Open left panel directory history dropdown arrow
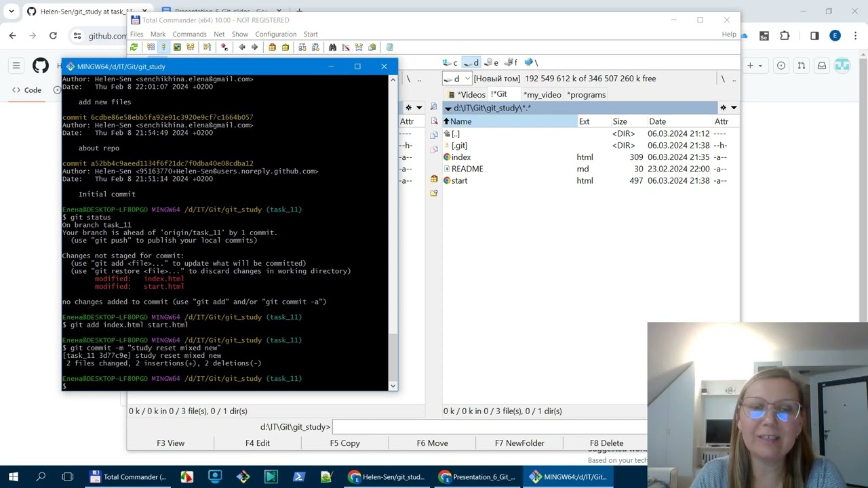The width and height of the screenshot is (868, 488). click(x=419, y=108)
